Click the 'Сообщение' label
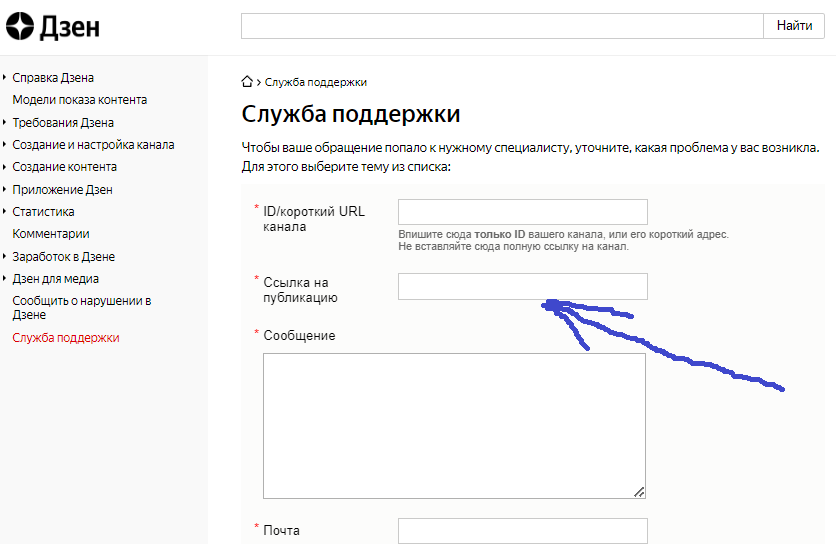 (x=299, y=335)
